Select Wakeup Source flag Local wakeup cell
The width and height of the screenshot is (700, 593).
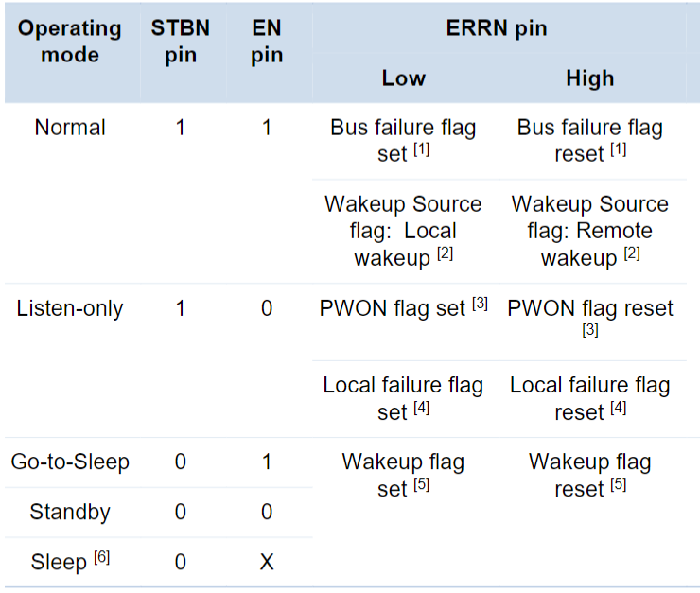(x=403, y=231)
